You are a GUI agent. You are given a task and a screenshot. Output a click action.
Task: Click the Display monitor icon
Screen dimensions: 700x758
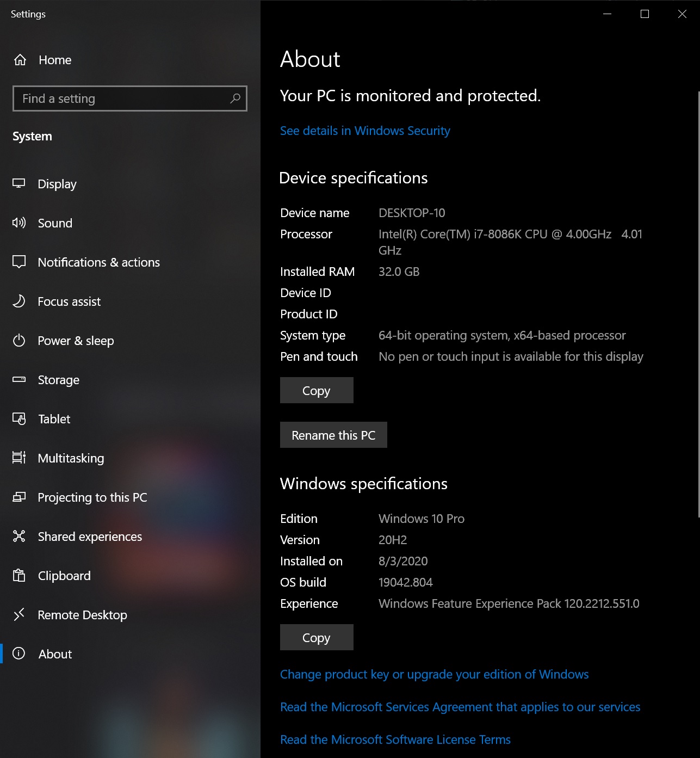19,183
